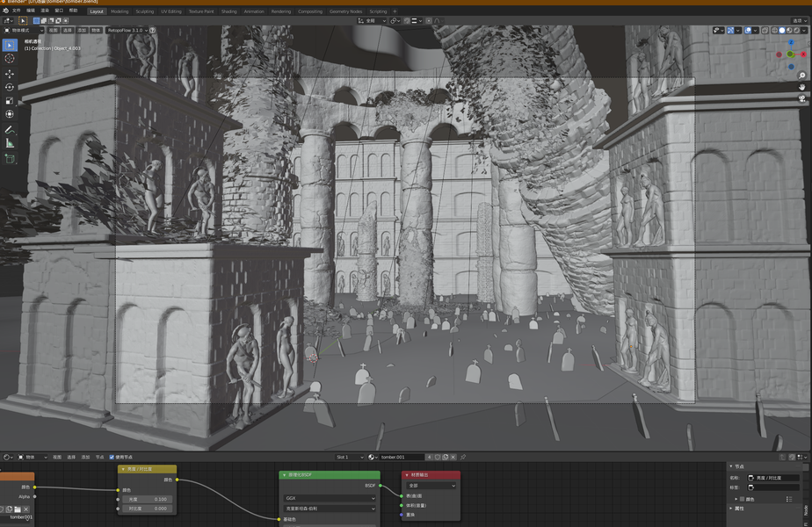Open the View menu in viewport header
The height and width of the screenshot is (527, 812).
[54, 31]
